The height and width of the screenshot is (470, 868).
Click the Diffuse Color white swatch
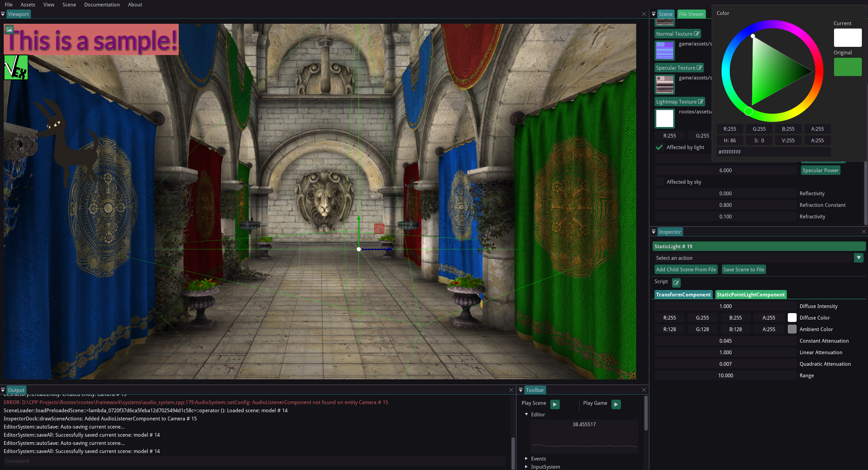coord(792,318)
